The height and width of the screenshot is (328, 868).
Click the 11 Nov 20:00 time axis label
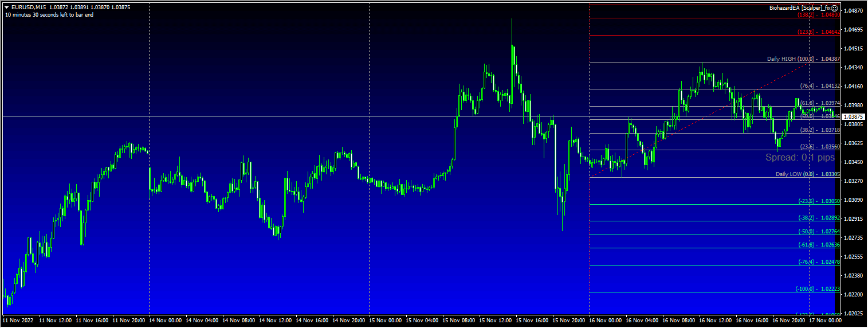129,321
